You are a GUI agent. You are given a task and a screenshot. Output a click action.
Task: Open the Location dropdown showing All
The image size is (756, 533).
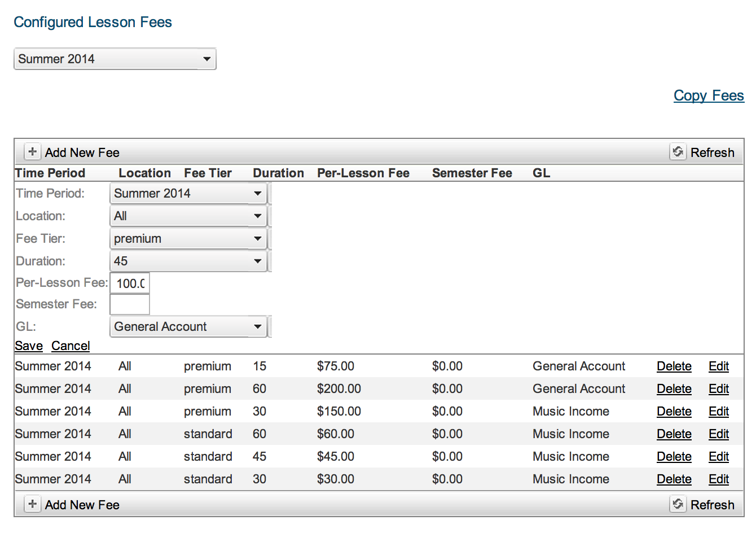coord(188,216)
